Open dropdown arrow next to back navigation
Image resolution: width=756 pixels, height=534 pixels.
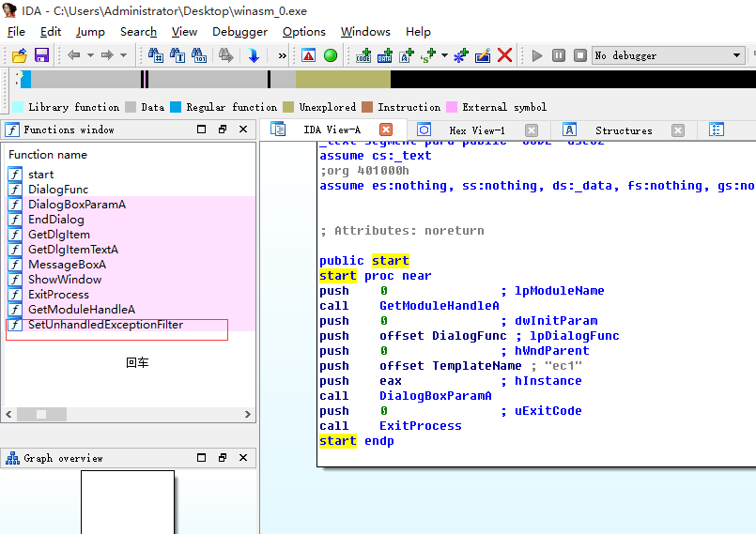pyautogui.click(x=91, y=55)
